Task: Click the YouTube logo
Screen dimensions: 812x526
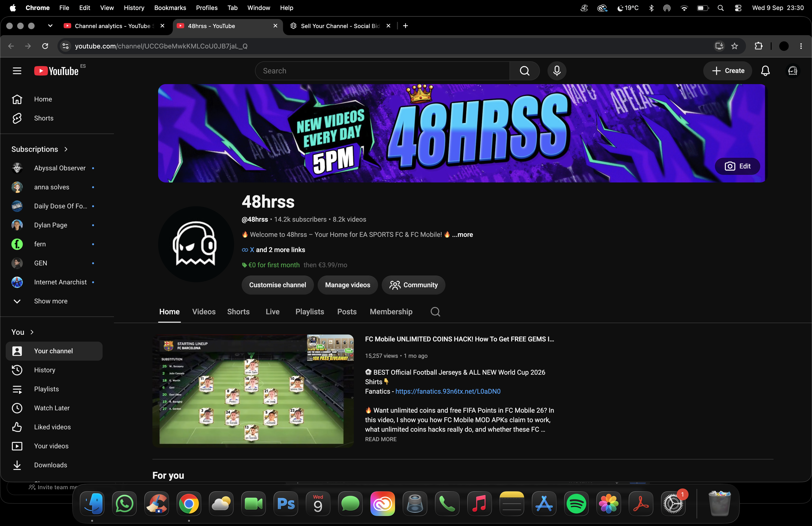Action: point(57,71)
